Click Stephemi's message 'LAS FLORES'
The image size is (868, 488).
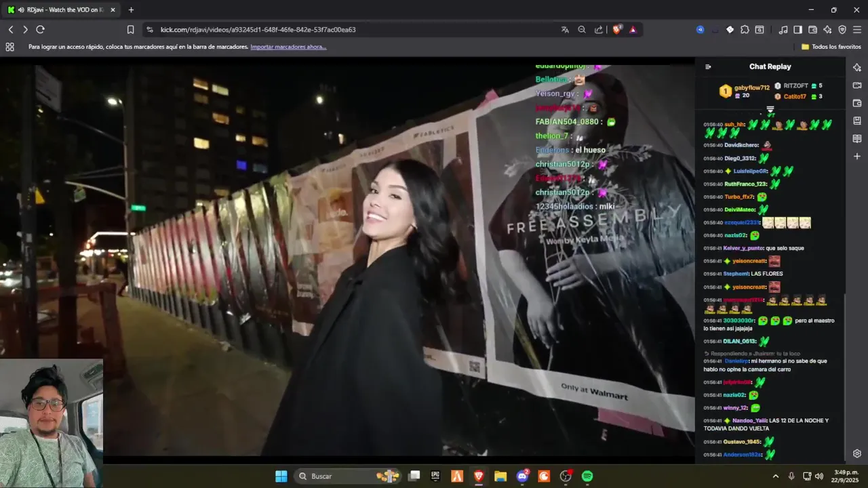pyautogui.click(x=767, y=274)
